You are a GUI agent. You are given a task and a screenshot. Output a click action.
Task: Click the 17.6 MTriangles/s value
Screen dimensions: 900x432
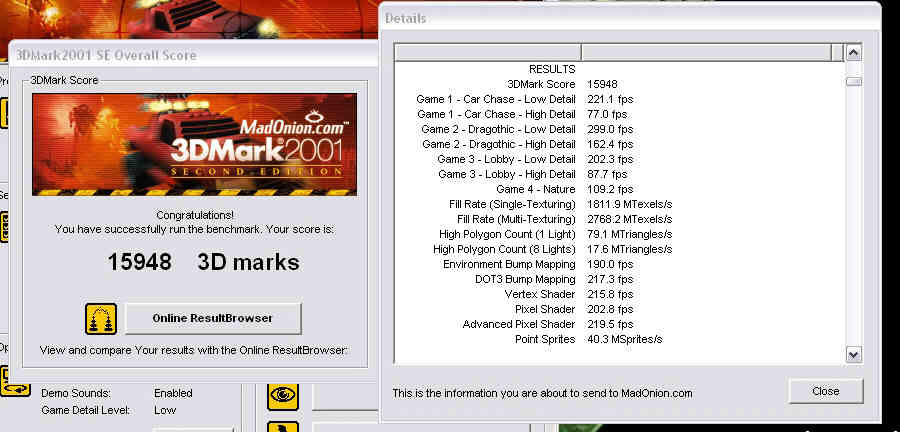[x=630, y=249]
